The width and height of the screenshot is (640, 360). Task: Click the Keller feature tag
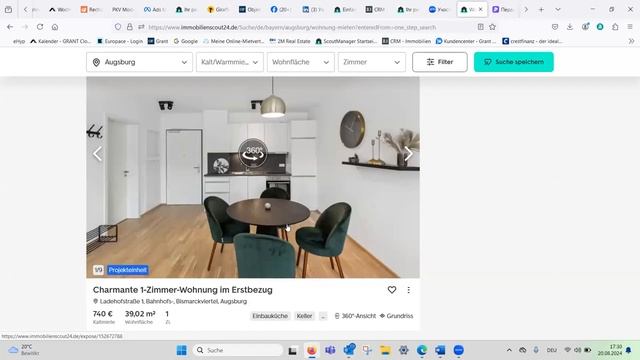coord(304,316)
